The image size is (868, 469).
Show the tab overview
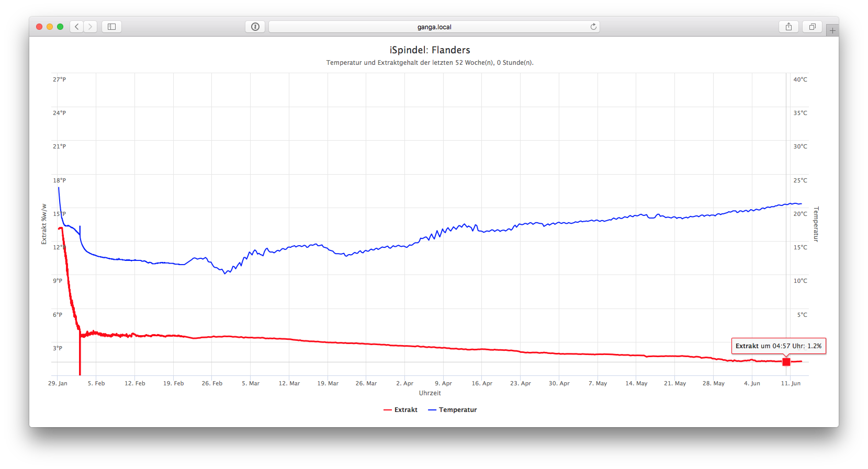(x=812, y=27)
